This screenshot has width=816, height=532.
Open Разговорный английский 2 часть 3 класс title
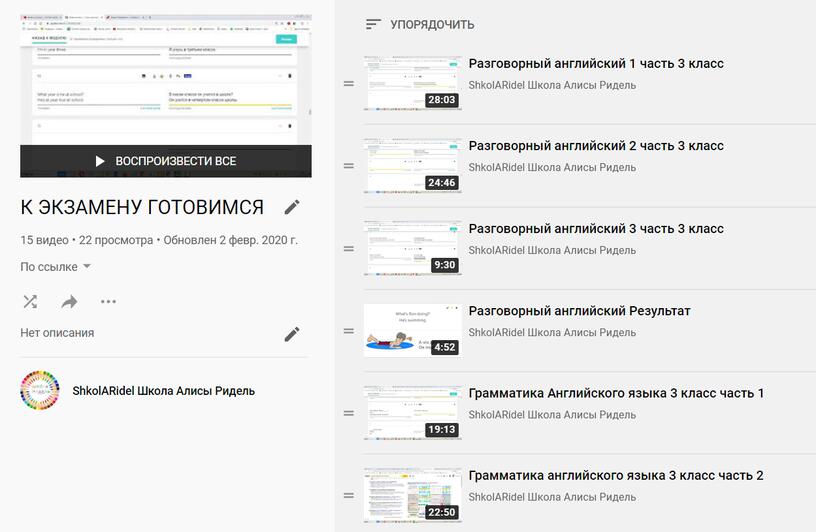pos(596,146)
